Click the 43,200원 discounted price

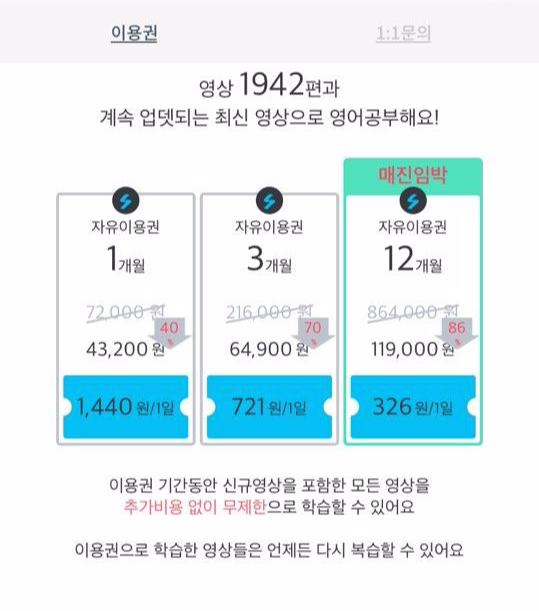(125, 349)
